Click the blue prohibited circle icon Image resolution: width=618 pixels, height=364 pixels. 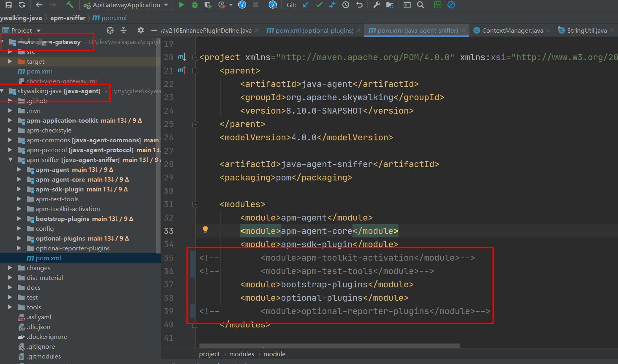(x=451, y=5)
